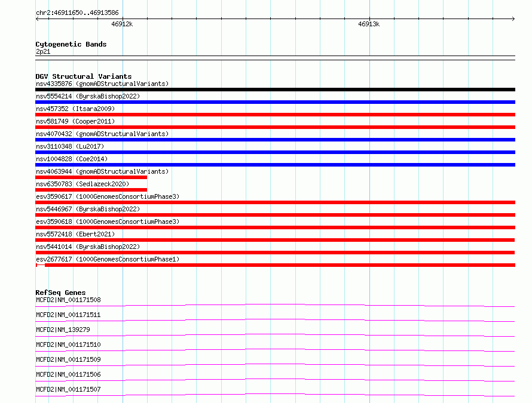The width and height of the screenshot is (532, 403).
Task: Click the red esv3590618 variant bar
Action: pyautogui.click(x=275, y=227)
